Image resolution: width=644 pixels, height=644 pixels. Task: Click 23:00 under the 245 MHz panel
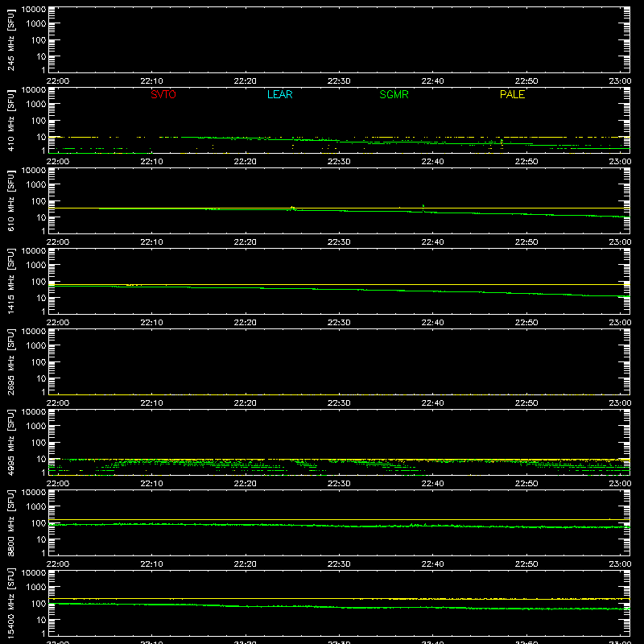(x=620, y=81)
